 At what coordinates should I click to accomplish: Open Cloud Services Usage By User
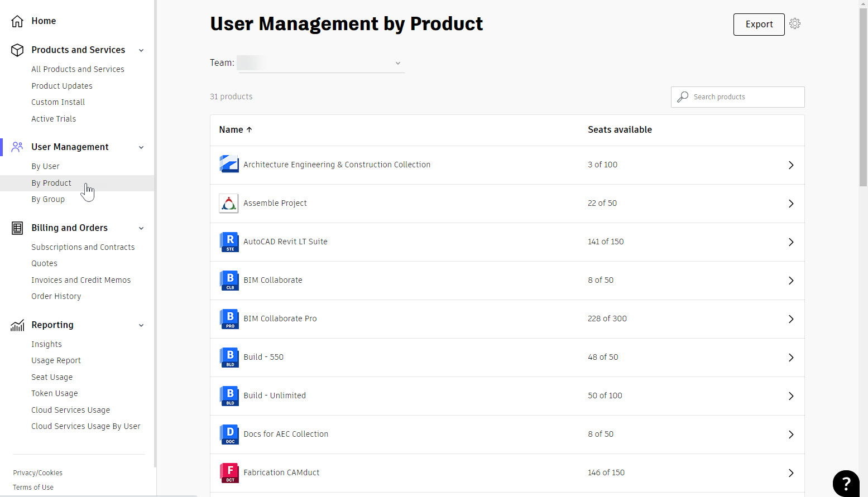click(86, 426)
